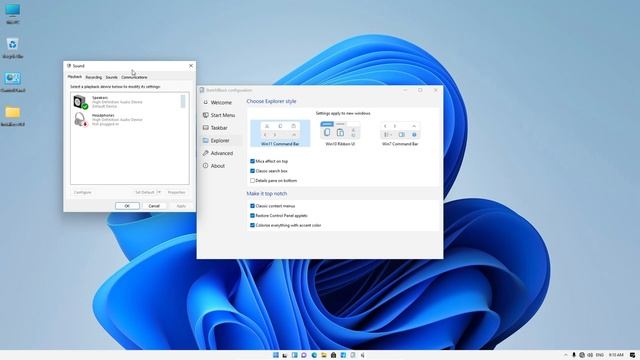Viewport: 640px width, 360px height.
Task: Select the Recycle Bin desktop icon
Action: tap(13, 48)
